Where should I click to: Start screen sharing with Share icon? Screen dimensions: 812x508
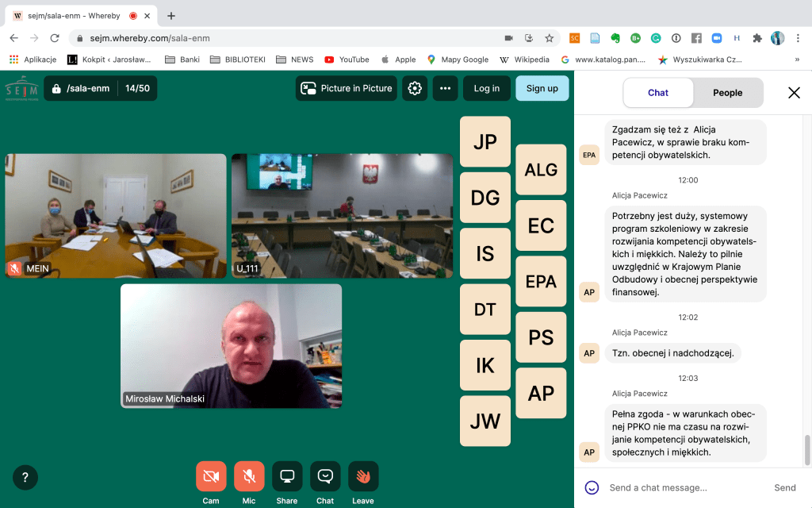tap(287, 476)
